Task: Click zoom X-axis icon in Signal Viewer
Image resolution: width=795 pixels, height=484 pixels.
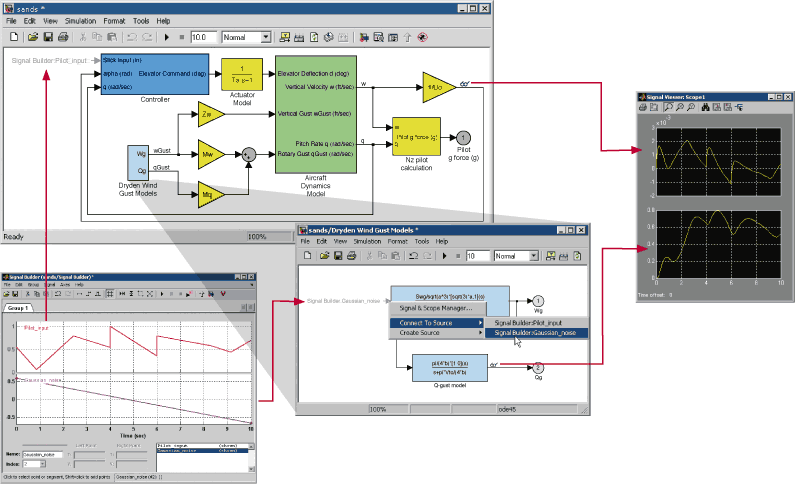Action: (680, 107)
